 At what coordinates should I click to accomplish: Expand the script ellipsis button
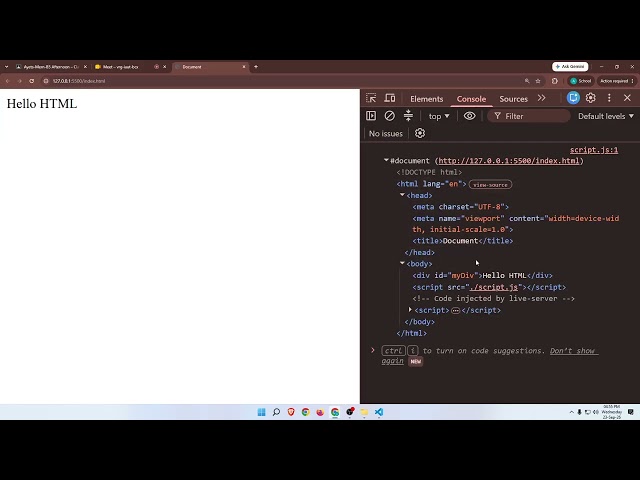(x=456, y=311)
